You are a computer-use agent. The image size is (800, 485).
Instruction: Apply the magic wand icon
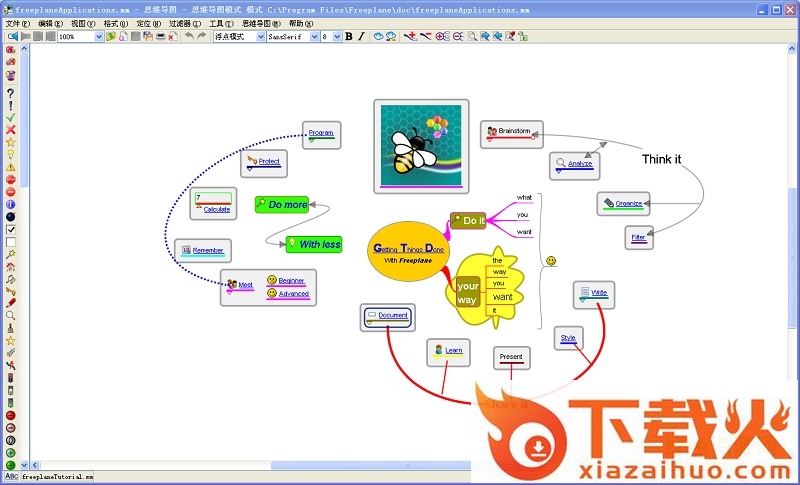pos(10,254)
